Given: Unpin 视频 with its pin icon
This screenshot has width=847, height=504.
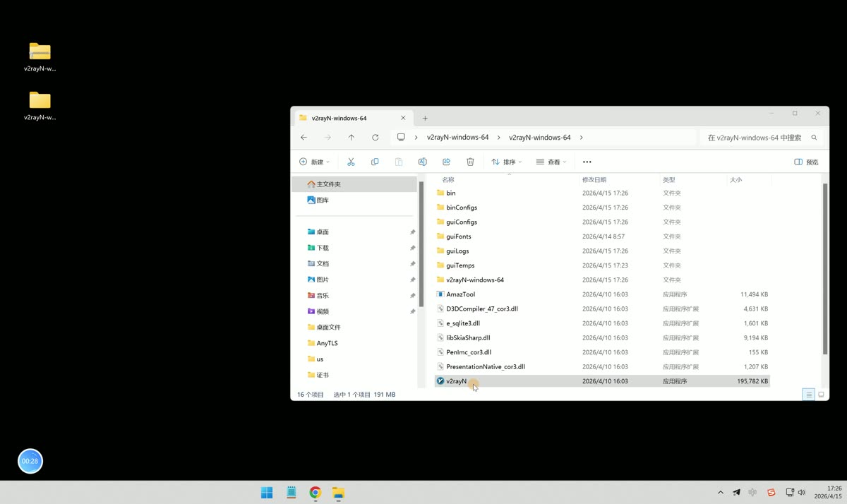Looking at the screenshot, I should pyautogui.click(x=412, y=311).
